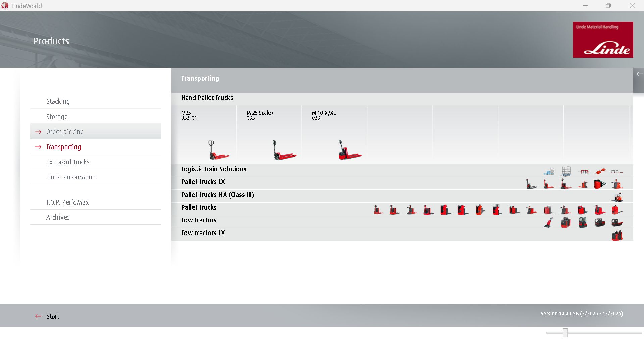The height and width of the screenshot is (339, 644).
Task: Open the truck icon in Pallet trucks NA row
Action: [x=617, y=197]
